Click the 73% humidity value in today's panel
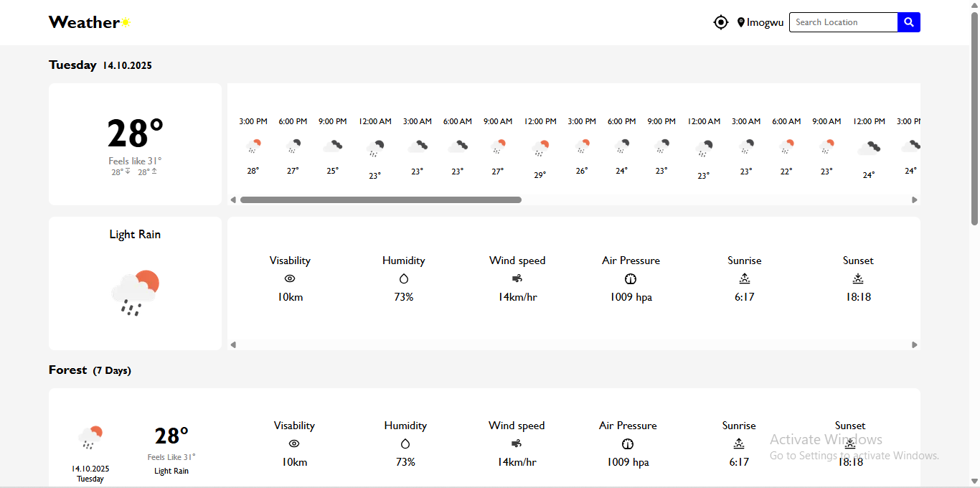The height and width of the screenshot is (488, 980). [404, 297]
